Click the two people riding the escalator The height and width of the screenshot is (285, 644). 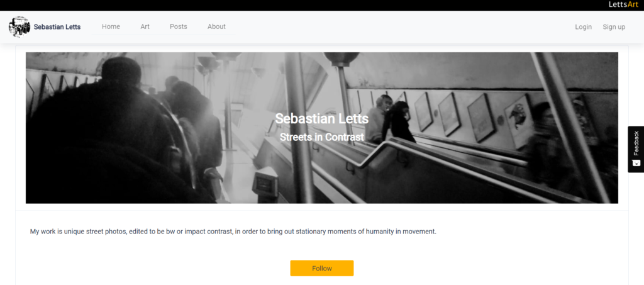click(x=390, y=119)
